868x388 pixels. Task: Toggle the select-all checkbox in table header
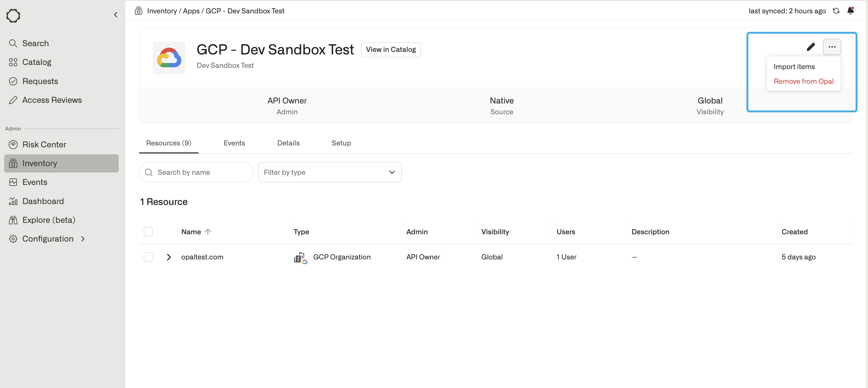pos(148,232)
